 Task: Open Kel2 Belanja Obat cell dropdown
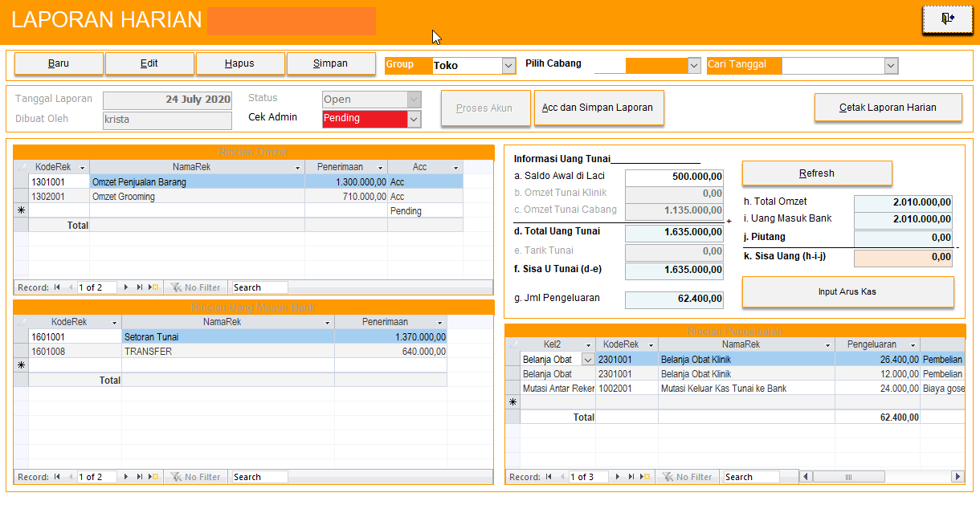pyautogui.click(x=588, y=360)
